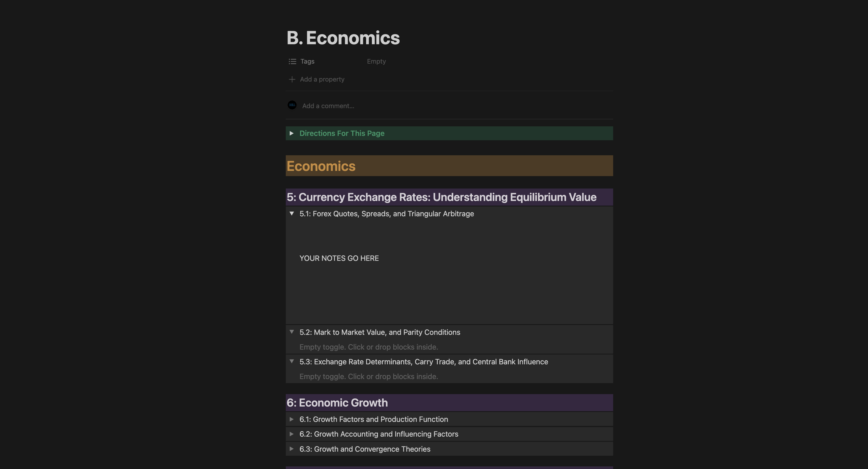This screenshot has height=469, width=868.
Task: Collapse the 5.3 Exchange Rate Determinants toggle
Action: click(x=292, y=361)
